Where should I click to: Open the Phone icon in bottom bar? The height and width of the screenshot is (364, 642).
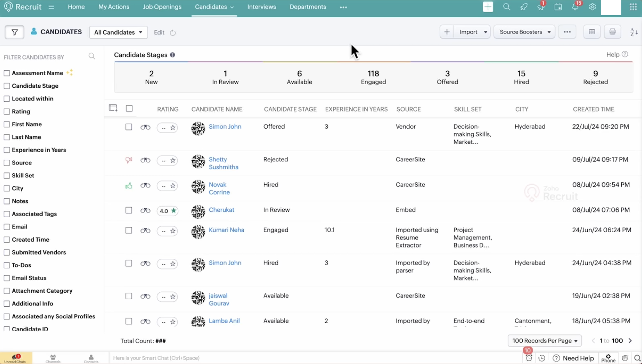608,358
